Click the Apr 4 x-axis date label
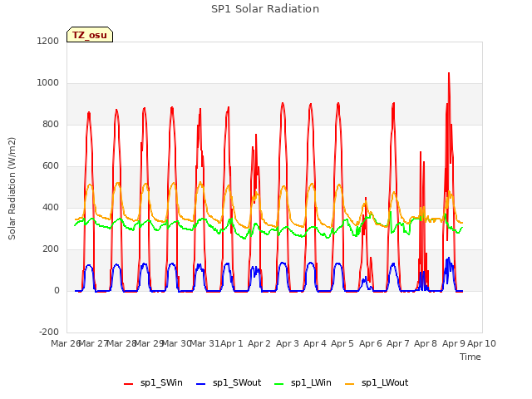 pyautogui.click(x=314, y=343)
